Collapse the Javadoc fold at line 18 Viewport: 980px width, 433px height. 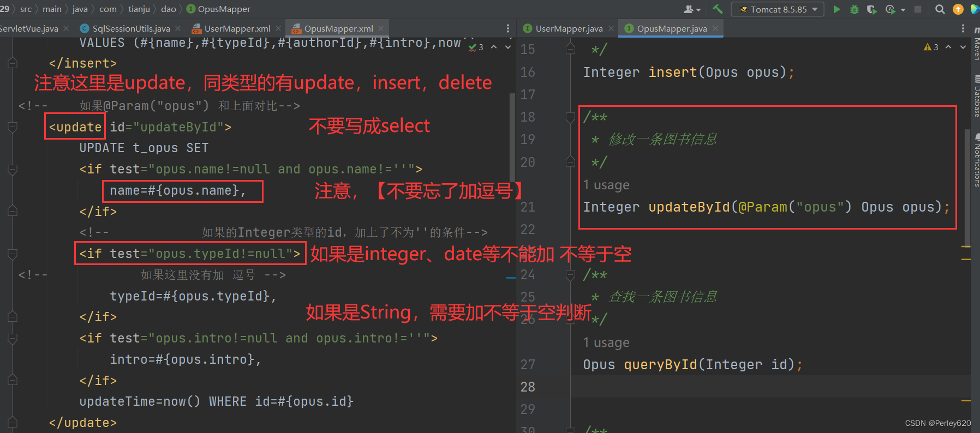click(x=571, y=117)
